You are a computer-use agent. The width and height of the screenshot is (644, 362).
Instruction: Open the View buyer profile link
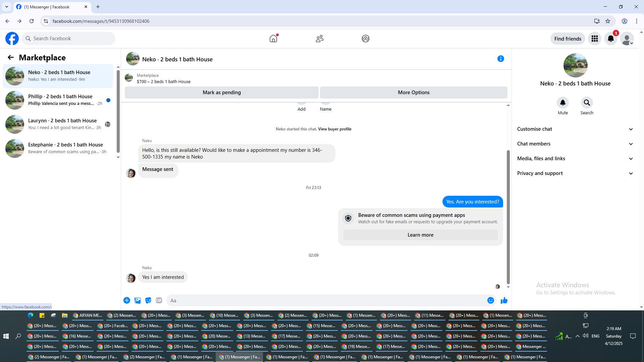[x=334, y=129]
